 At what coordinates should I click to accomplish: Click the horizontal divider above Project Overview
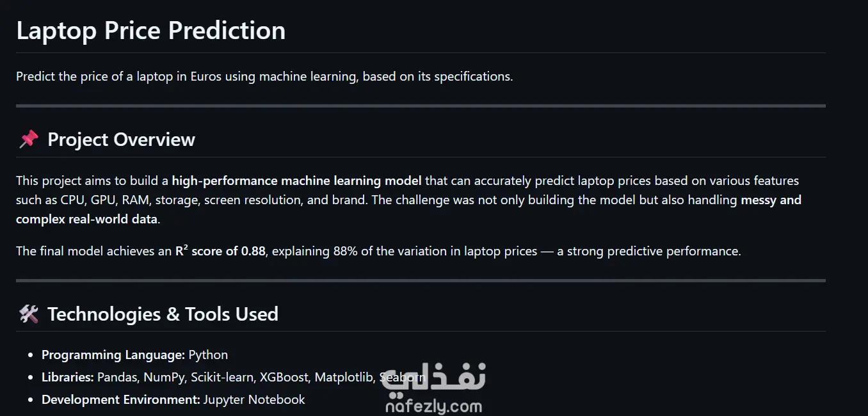coord(421,106)
